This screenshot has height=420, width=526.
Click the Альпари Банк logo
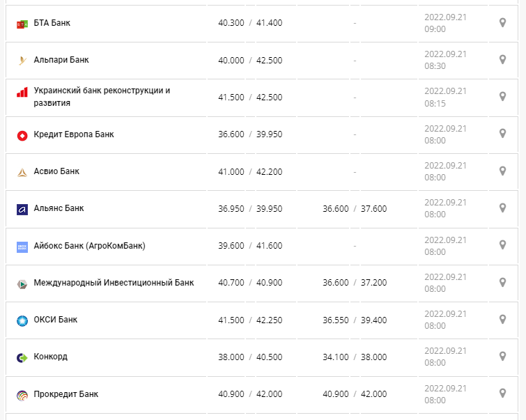pos(22,61)
